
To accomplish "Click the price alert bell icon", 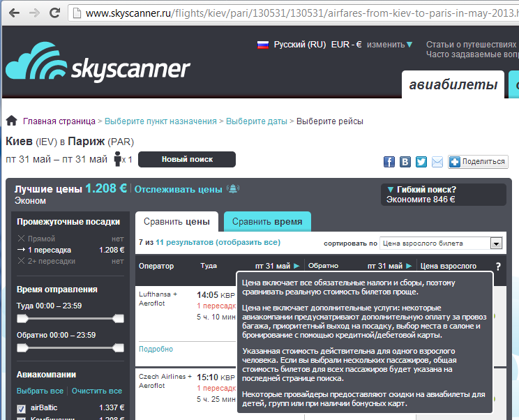I will (x=233, y=188).
